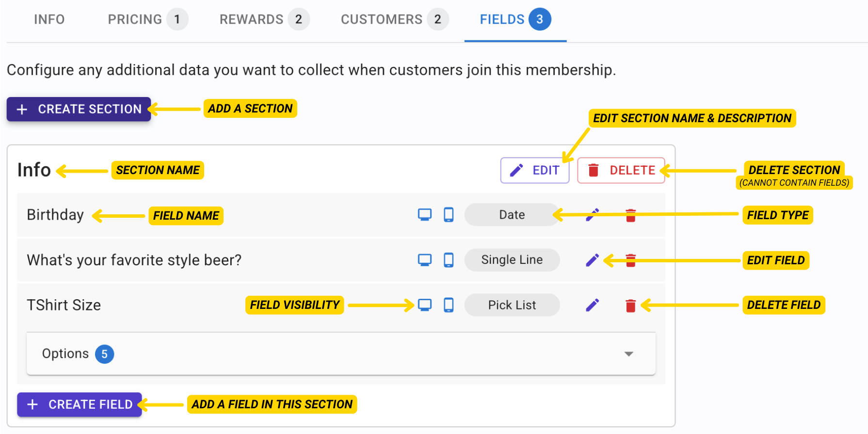
Task: Toggle mobile visibility for TShirt Size
Action: (x=449, y=305)
